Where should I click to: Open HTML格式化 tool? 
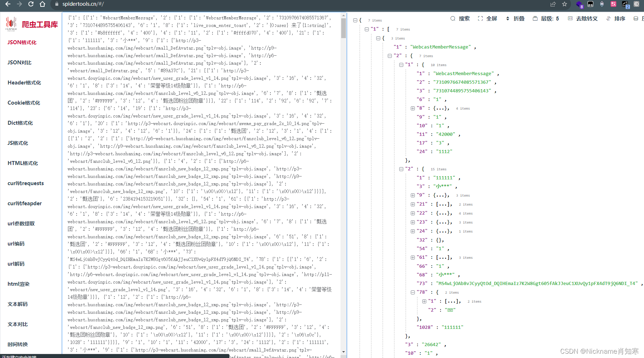coord(23,163)
